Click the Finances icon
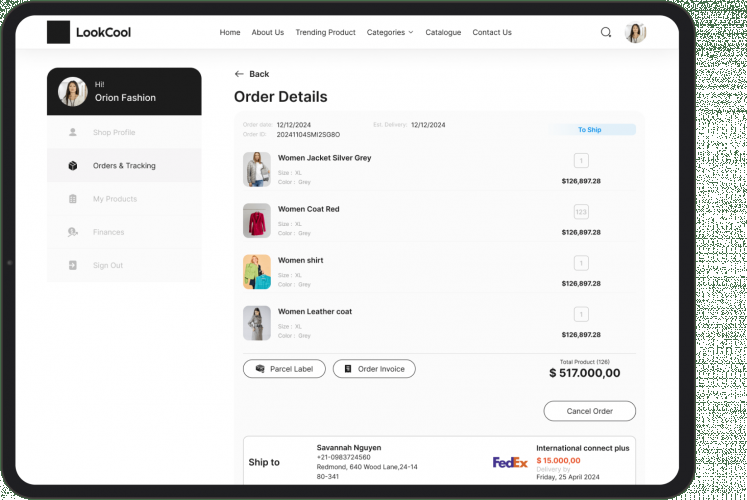747x500 pixels. point(72,232)
